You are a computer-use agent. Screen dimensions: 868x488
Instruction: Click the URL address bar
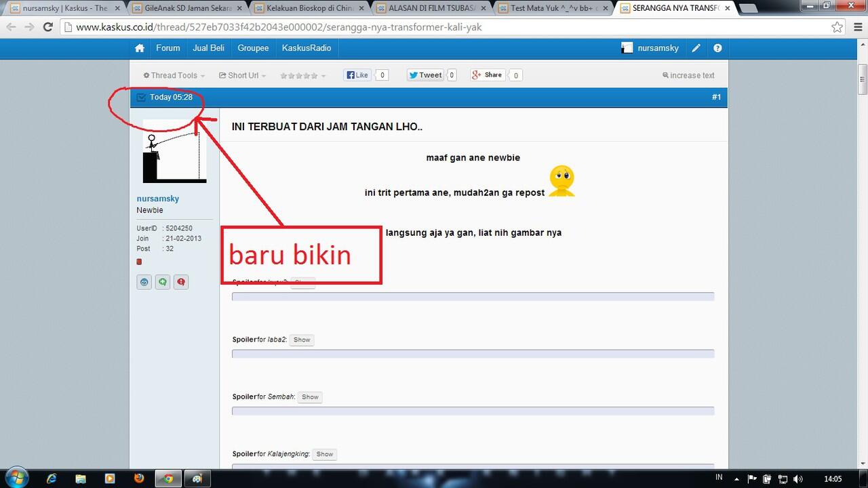pyautogui.click(x=448, y=28)
